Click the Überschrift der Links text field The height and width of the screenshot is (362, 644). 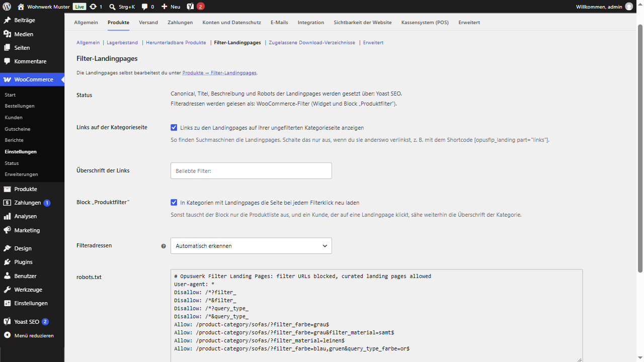pos(251,170)
